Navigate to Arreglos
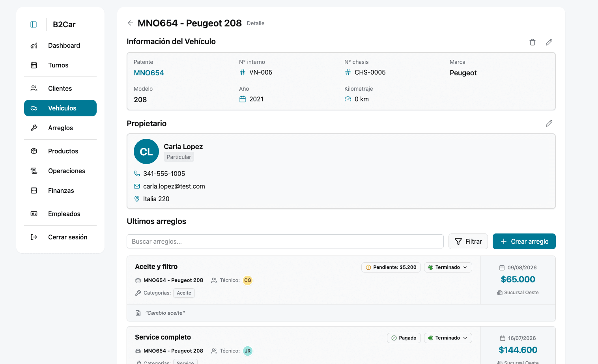The height and width of the screenshot is (364, 598). tap(60, 128)
